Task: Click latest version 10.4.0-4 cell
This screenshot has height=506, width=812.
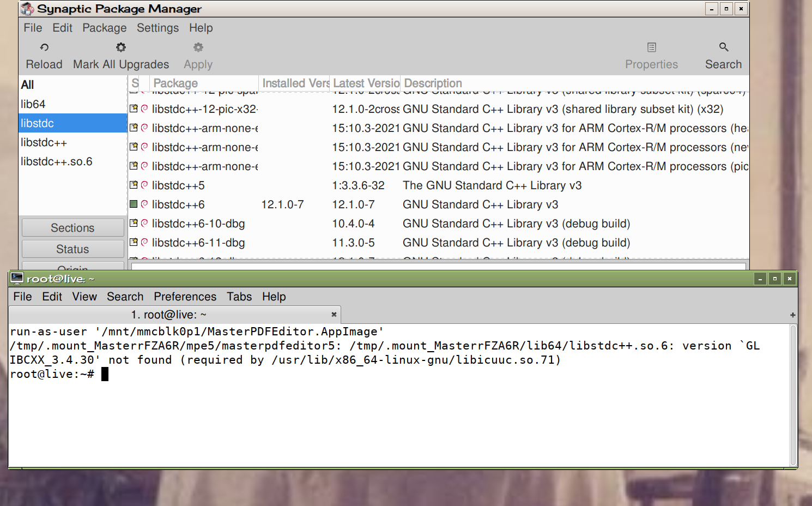Action: point(353,224)
